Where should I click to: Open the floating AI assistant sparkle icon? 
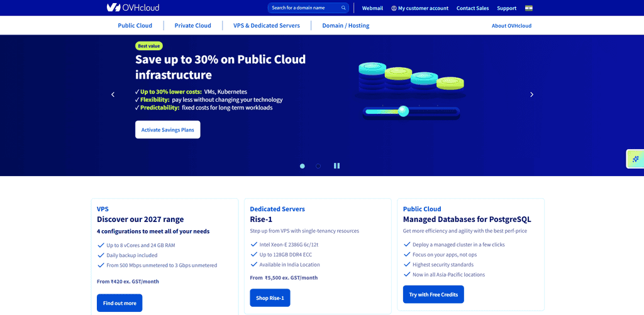635,159
